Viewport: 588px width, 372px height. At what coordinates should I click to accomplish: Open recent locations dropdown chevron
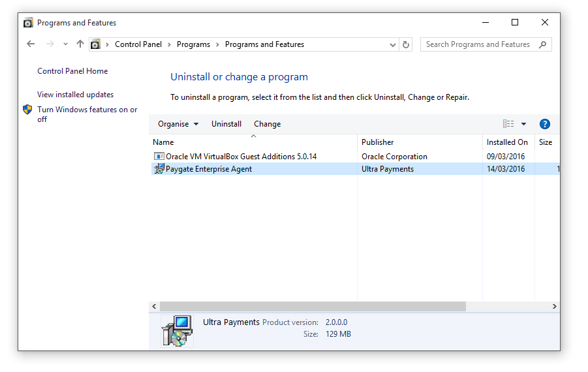click(65, 44)
